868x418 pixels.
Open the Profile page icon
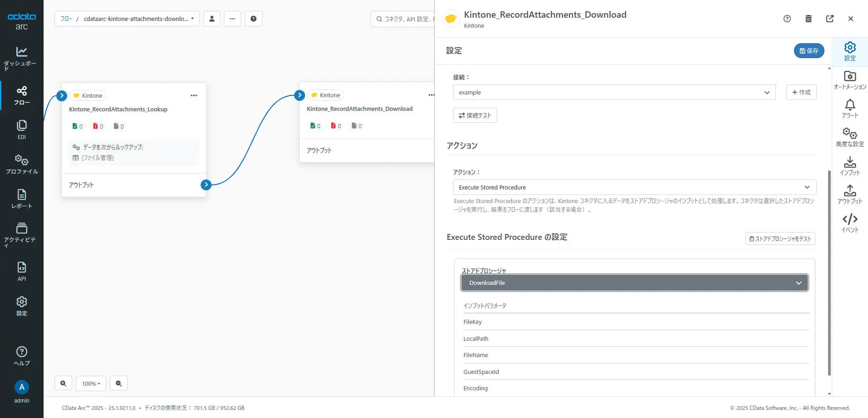tap(21, 164)
